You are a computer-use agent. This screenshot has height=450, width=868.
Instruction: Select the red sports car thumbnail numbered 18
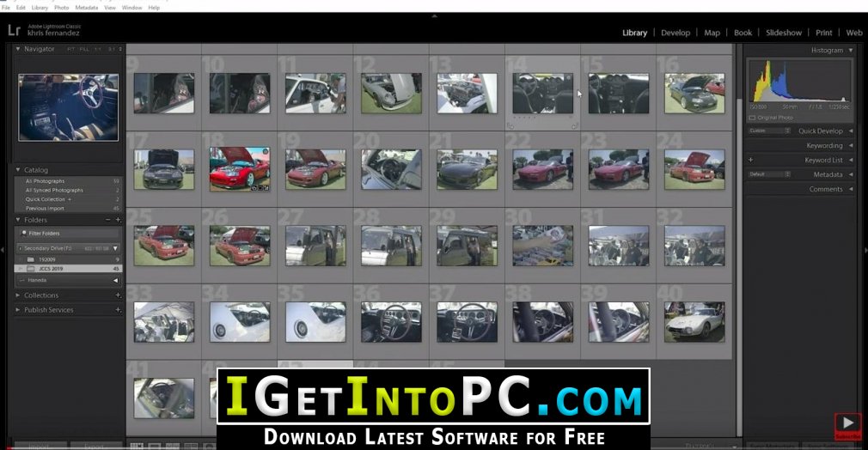pyautogui.click(x=240, y=169)
